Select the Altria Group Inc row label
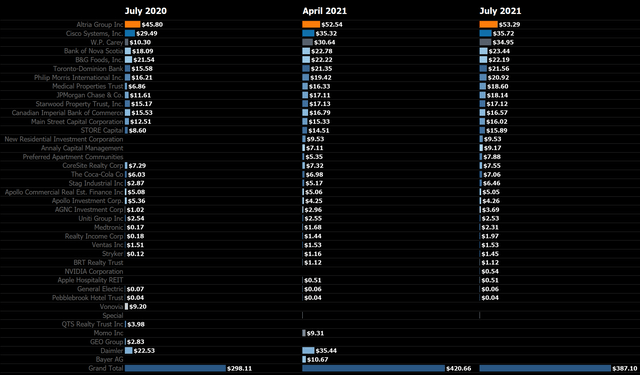This screenshot has width=640, height=375. 100,24
